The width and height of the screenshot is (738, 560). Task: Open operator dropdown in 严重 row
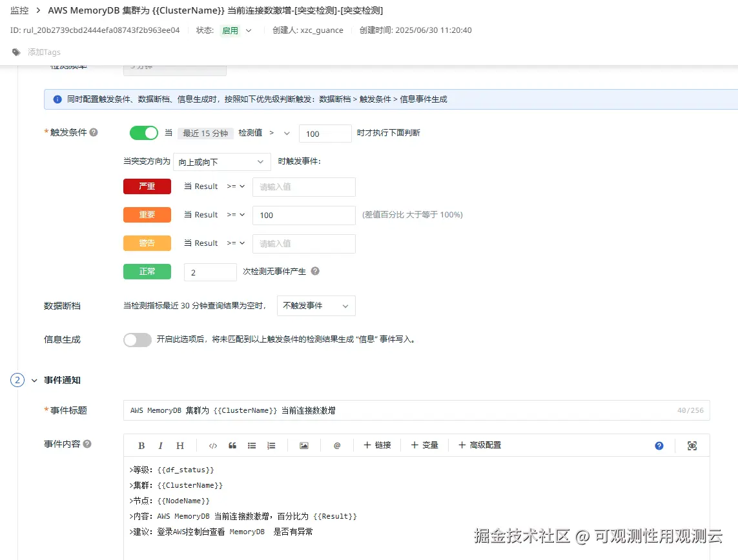click(236, 186)
